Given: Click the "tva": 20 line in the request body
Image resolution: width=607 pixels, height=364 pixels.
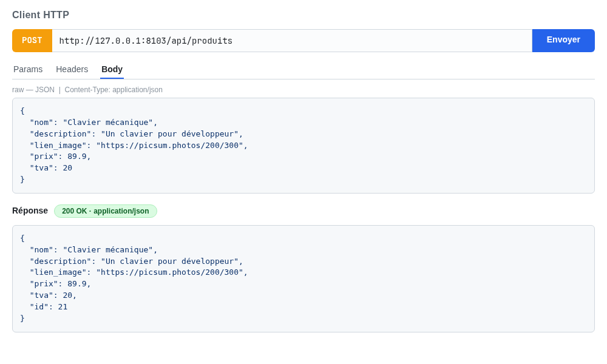Looking at the screenshot, I should 51,168.
